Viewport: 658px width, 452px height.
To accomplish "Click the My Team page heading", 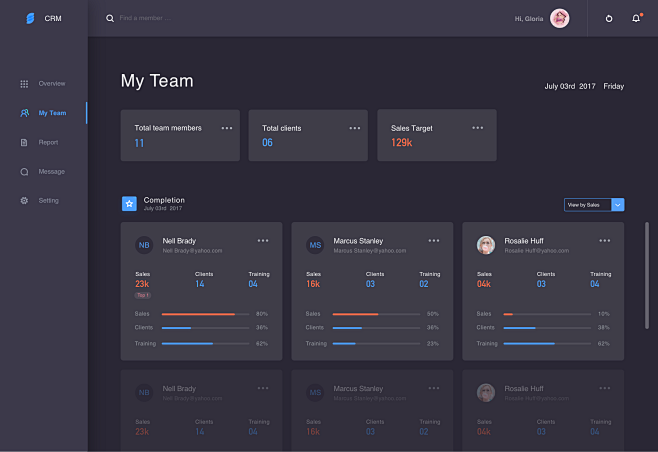I will 157,81.
